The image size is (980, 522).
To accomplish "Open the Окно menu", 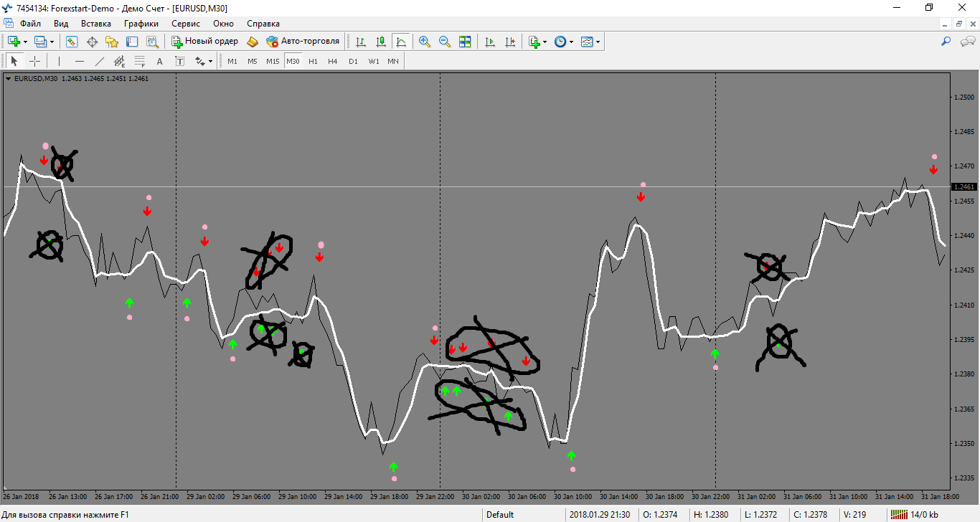I will point(223,24).
